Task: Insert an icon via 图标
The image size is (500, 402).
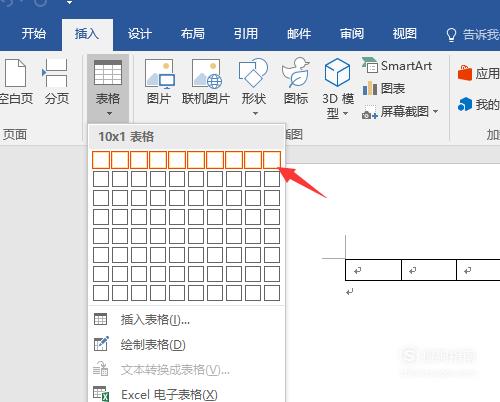Action: [296, 82]
